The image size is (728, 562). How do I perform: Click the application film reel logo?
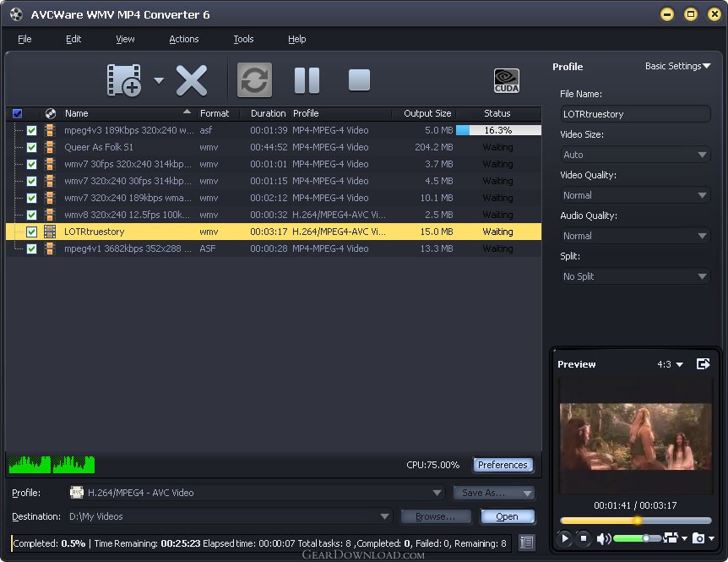[16, 14]
